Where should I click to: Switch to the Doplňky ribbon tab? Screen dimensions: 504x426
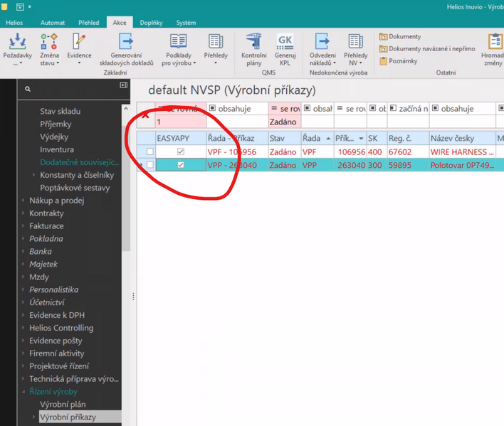point(151,23)
